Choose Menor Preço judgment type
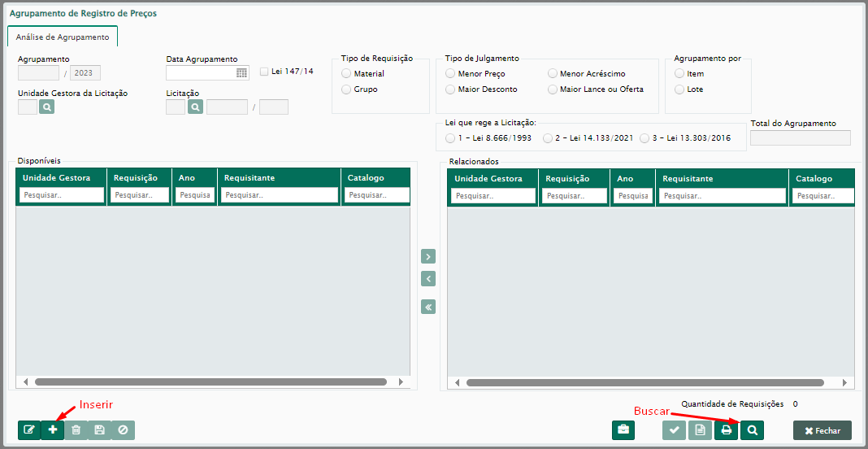 click(x=451, y=74)
